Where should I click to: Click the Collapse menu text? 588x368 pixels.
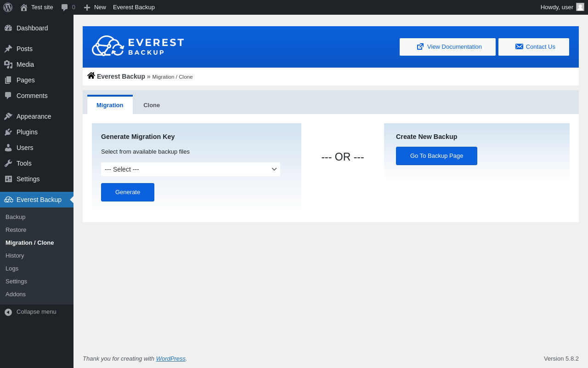pos(36,312)
